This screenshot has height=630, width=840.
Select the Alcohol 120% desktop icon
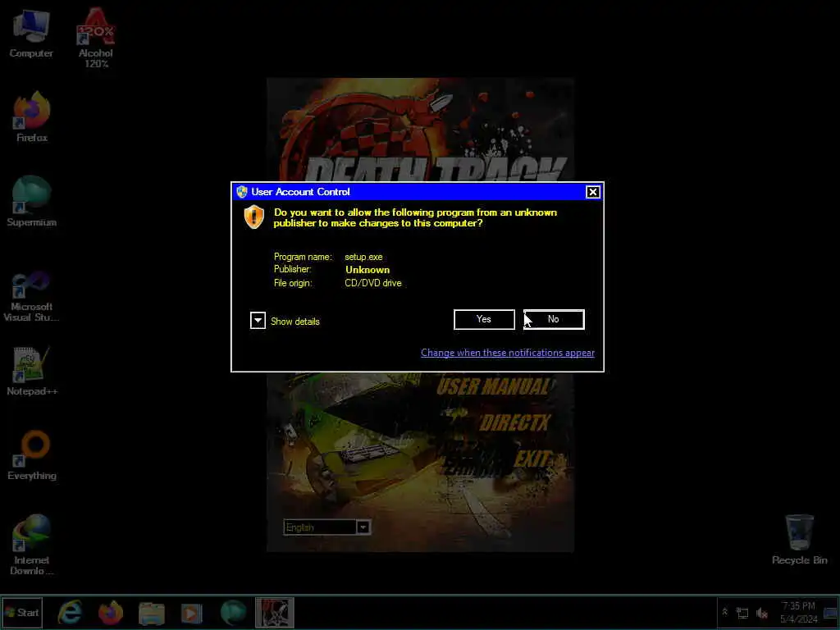[x=95, y=38]
